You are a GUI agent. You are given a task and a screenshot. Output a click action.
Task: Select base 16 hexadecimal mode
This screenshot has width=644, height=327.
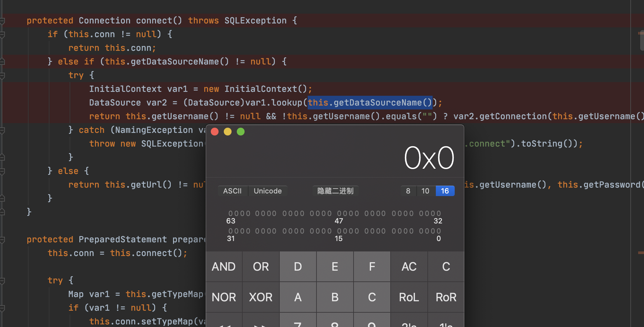click(x=445, y=191)
